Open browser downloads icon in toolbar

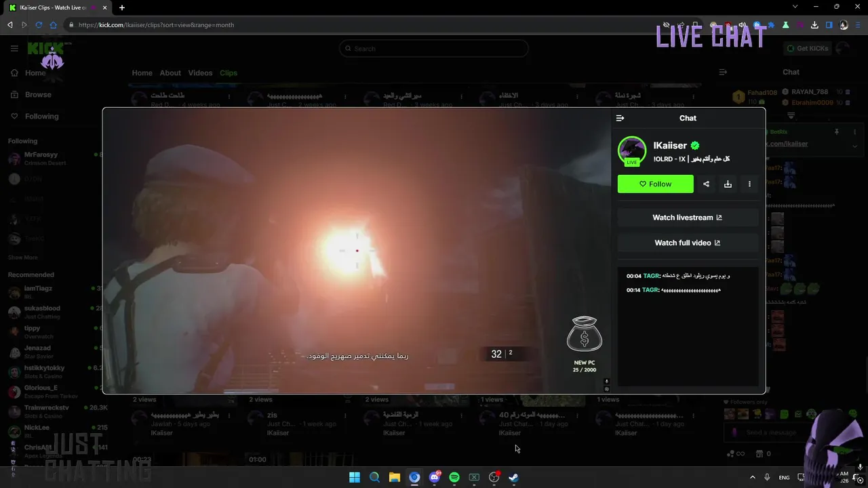tap(814, 25)
